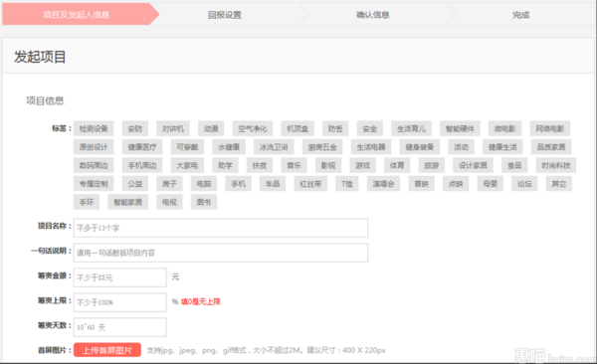Pick the 公益 tag

pyautogui.click(x=135, y=184)
